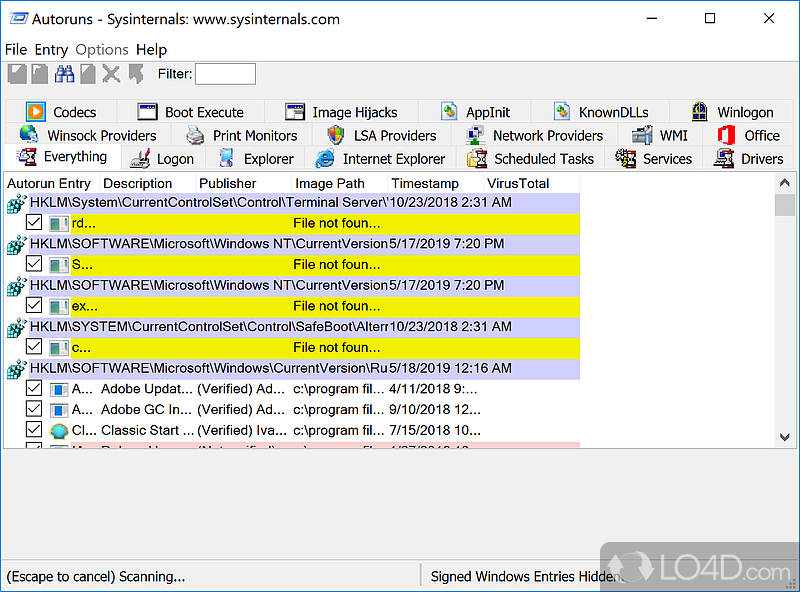
Task: Click the Delete (X) toolbar icon
Action: (x=110, y=73)
